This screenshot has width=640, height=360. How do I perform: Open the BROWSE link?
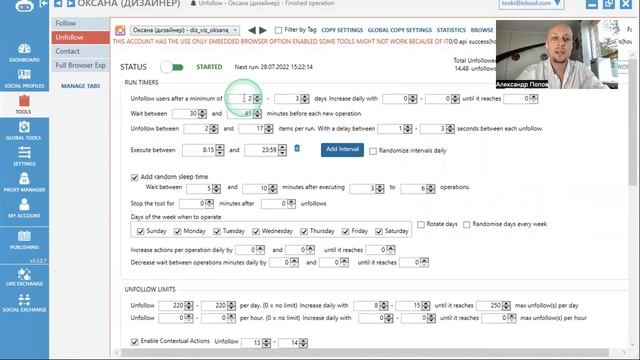(x=482, y=30)
